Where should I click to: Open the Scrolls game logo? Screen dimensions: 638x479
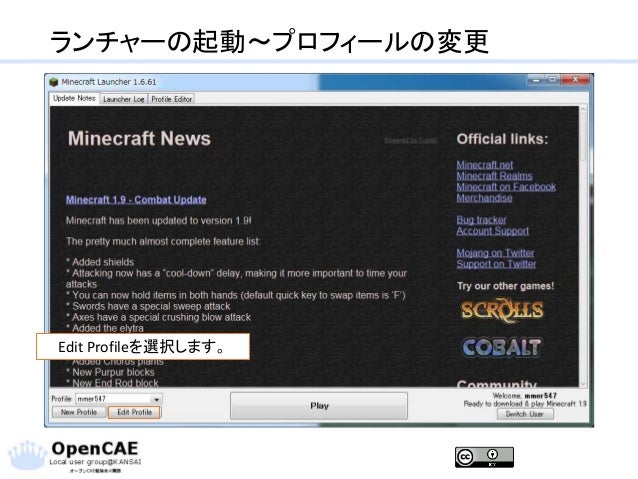tap(502, 311)
